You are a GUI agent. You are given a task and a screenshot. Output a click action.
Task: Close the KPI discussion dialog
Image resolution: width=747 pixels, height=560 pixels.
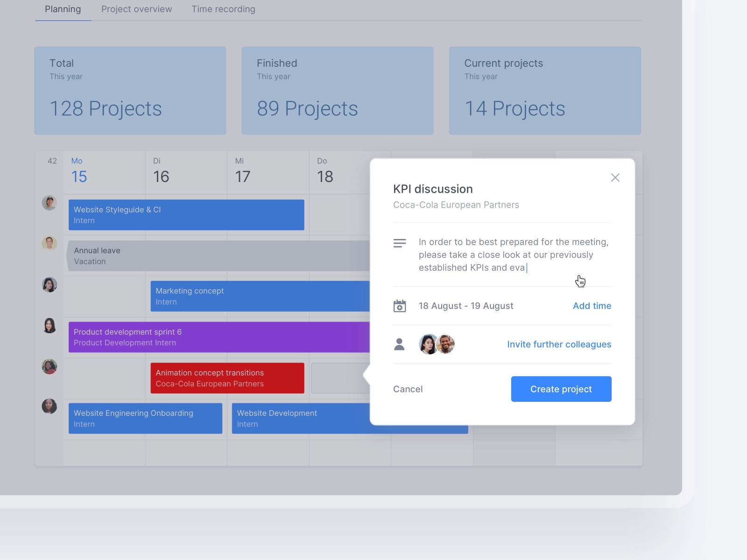coord(615,177)
